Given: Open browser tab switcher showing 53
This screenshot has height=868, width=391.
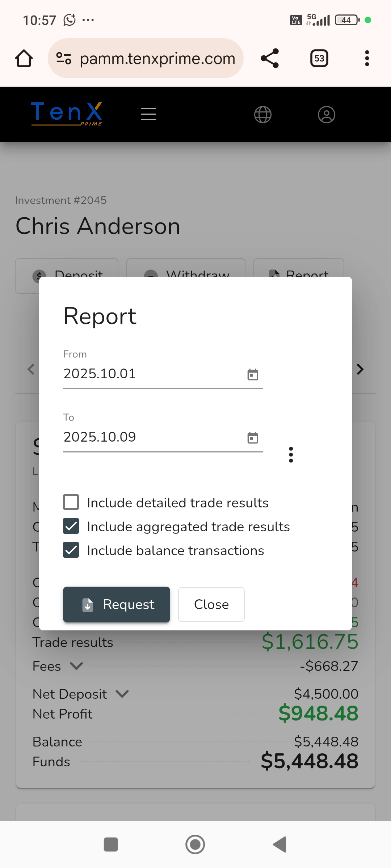Looking at the screenshot, I should click(x=319, y=58).
